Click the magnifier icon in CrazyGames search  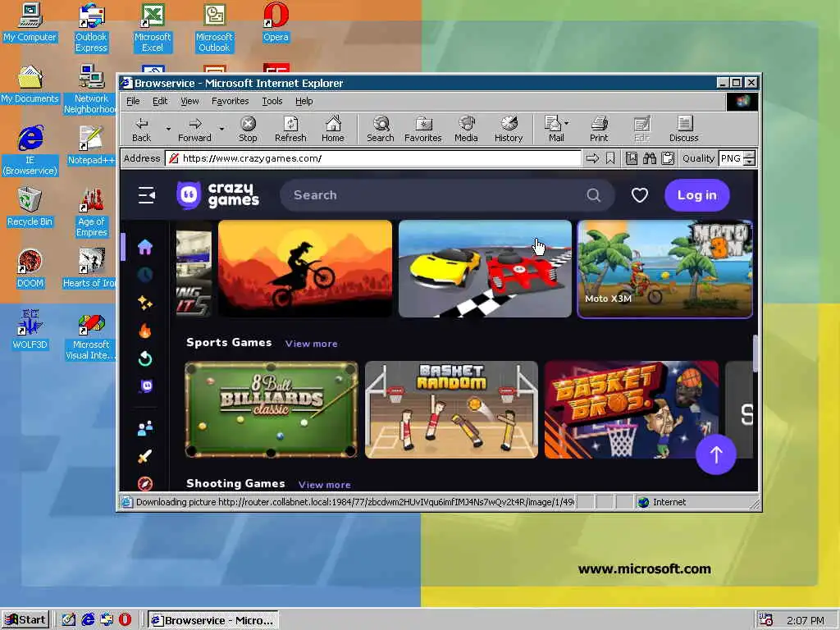pos(593,195)
